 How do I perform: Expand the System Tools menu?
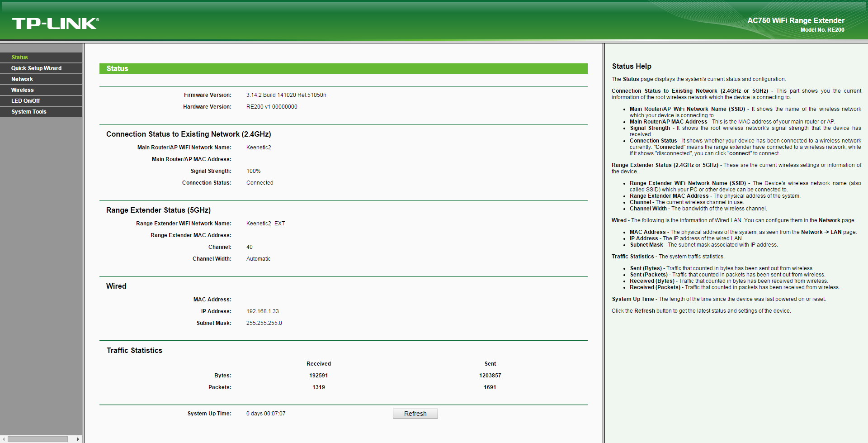click(29, 112)
